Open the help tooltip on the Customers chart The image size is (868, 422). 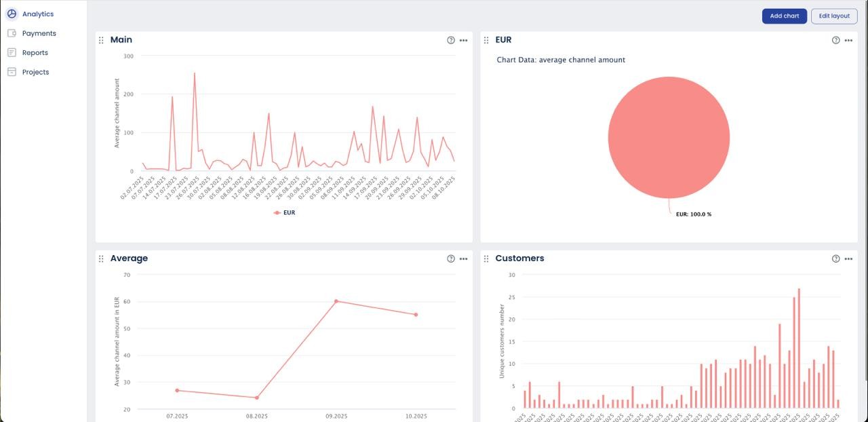point(835,258)
